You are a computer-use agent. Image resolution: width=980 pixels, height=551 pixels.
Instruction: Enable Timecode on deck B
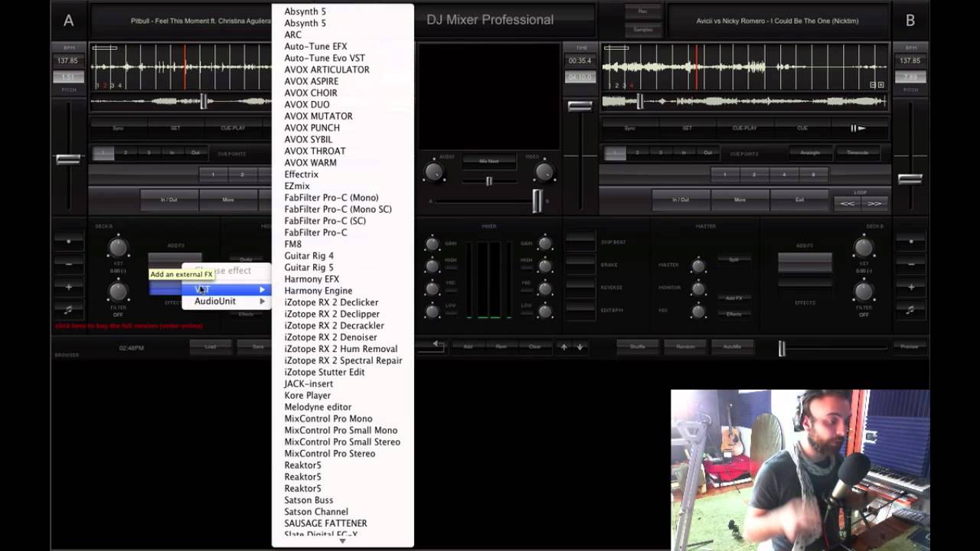point(857,152)
